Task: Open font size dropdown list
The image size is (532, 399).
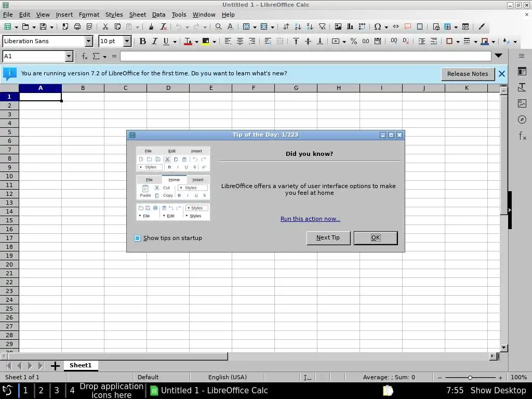Action: coord(127,41)
